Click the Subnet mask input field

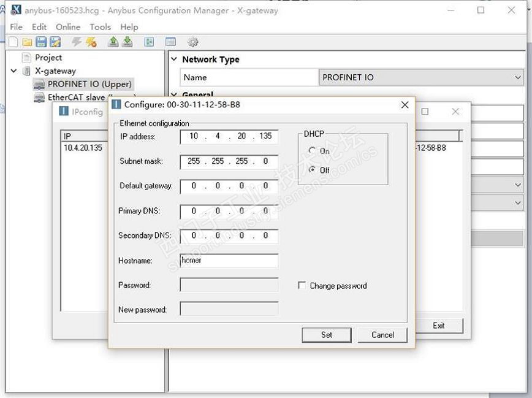(x=229, y=161)
